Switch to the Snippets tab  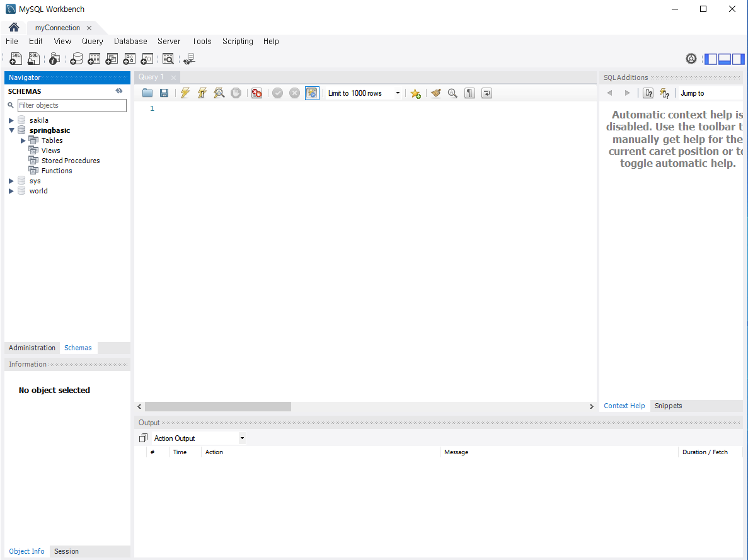[668, 406]
